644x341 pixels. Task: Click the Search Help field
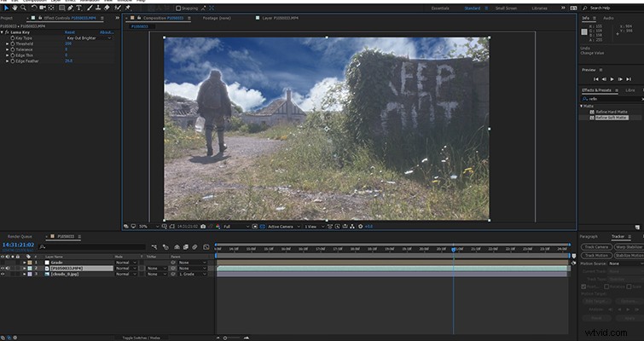tap(615, 8)
